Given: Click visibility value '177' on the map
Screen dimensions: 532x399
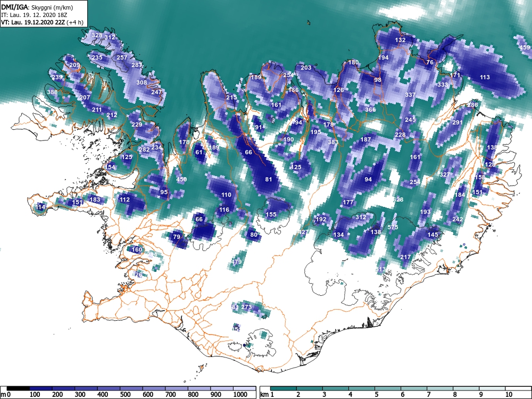Looking at the screenshot, I should coord(348,202).
